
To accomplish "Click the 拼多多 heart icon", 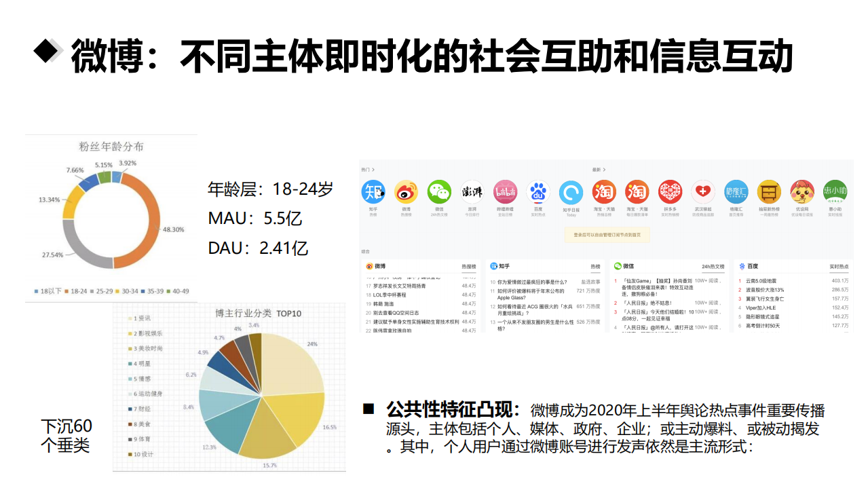I will 669,191.
